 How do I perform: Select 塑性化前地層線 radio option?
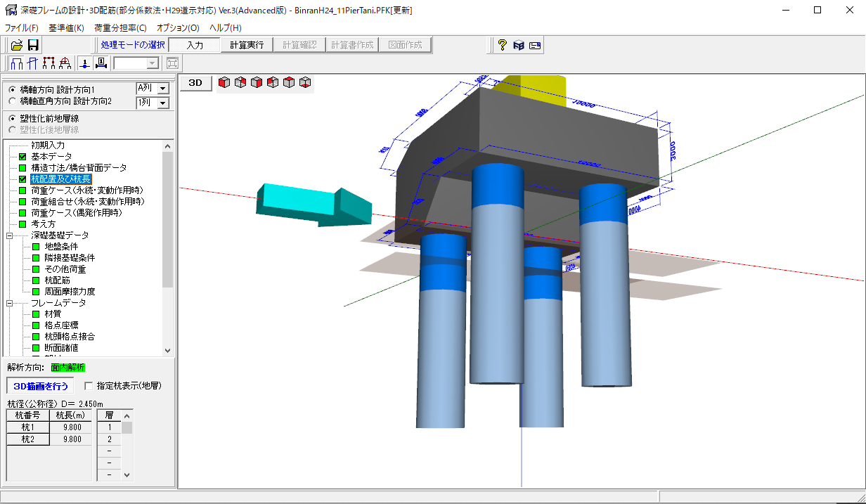click(11, 119)
